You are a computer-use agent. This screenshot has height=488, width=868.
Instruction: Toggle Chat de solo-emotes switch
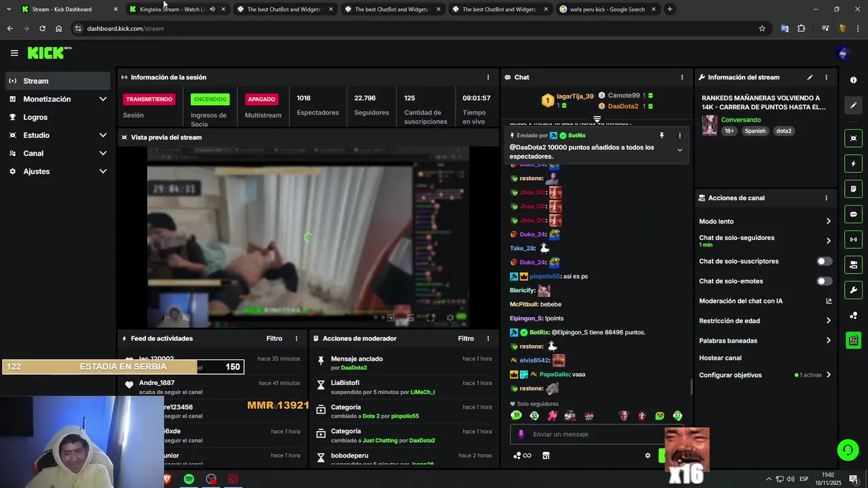click(x=824, y=281)
